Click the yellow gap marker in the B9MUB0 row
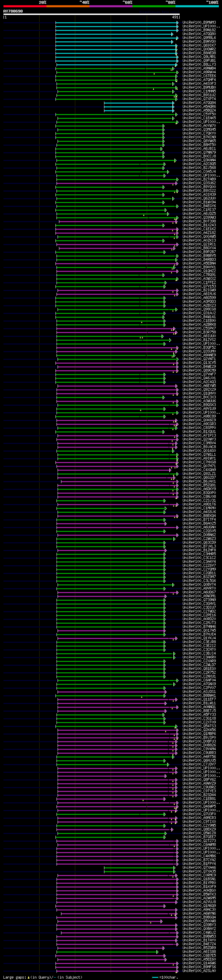The image size is (222, 980). click(153, 89)
